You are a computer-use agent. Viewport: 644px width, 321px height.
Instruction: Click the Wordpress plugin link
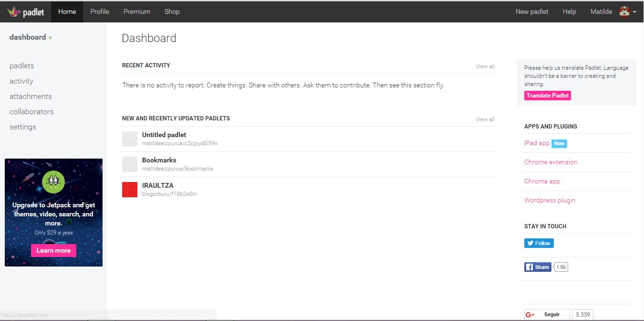(x=550, y=200)
